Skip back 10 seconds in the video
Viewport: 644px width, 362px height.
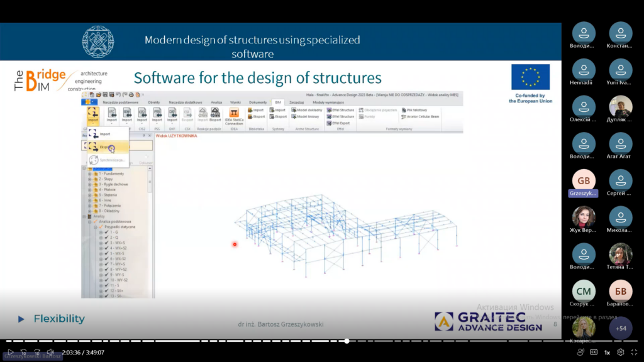point(24,353)
